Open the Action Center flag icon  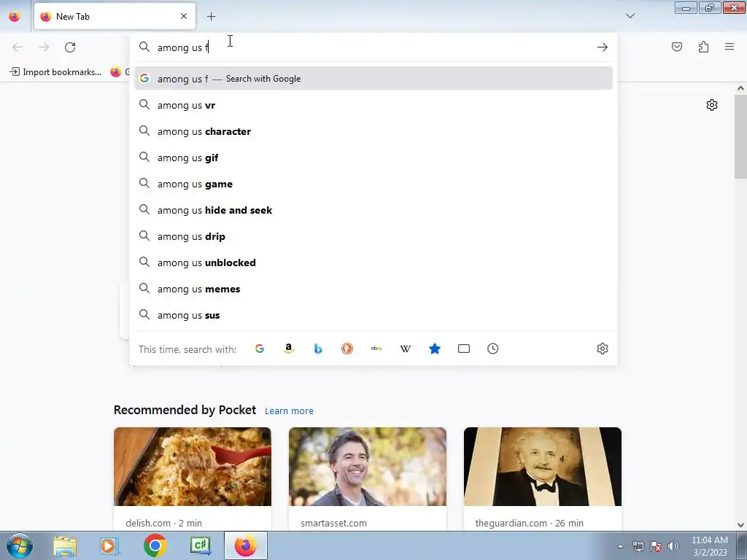click(x=656, y=546)
